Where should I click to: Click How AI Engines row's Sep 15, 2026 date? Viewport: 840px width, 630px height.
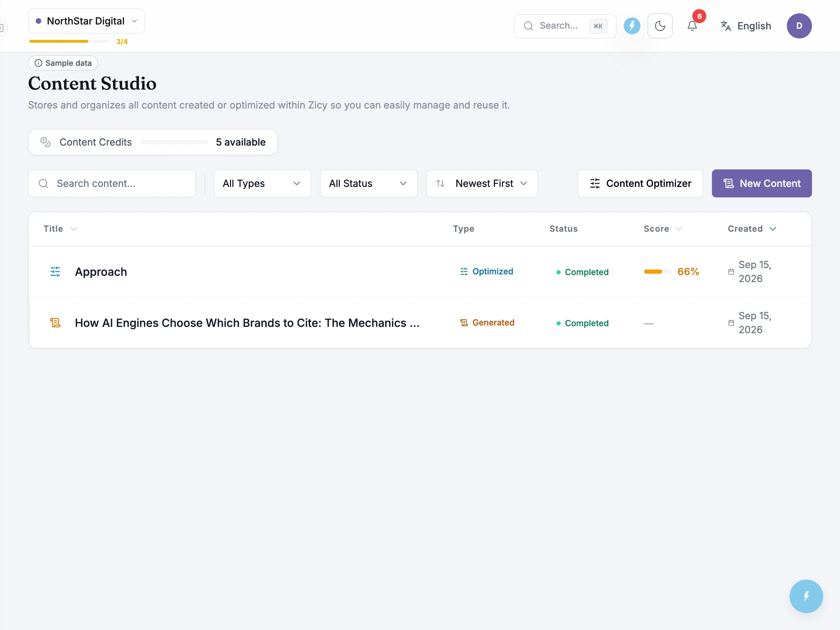pyautogui.click(x=755, y=323)
